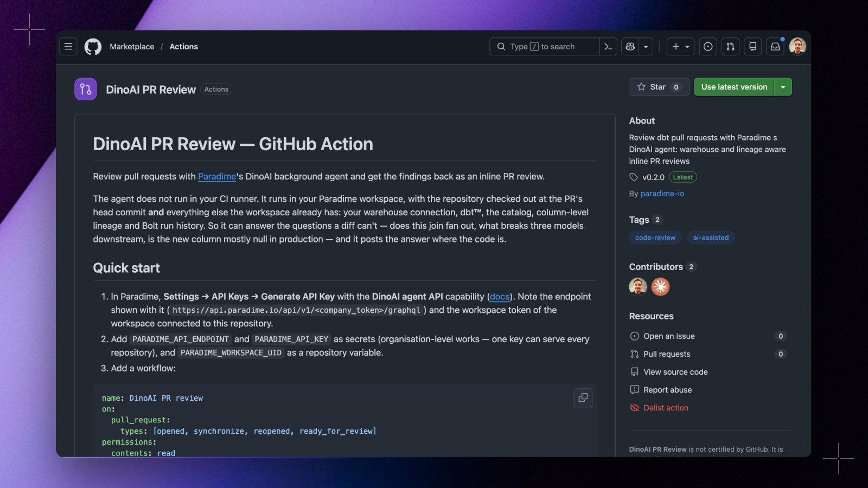
Task: Click the Tags heading
Action: click(639, 220)
